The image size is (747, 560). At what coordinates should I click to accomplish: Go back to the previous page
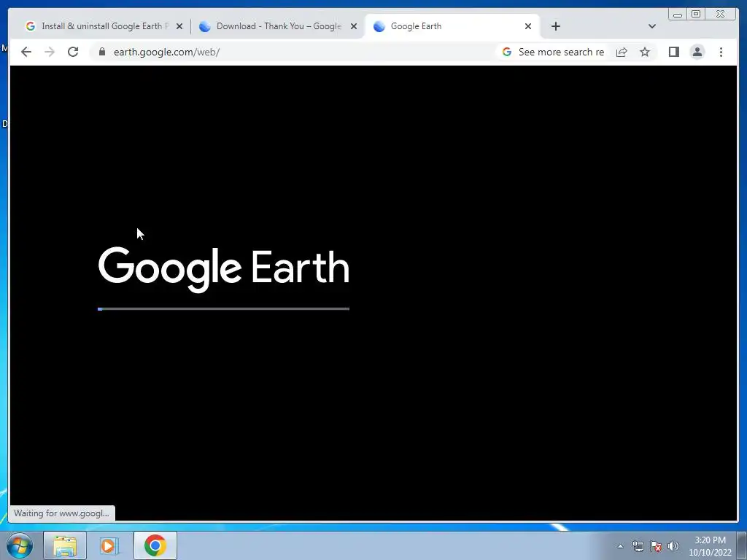[26, 52]
